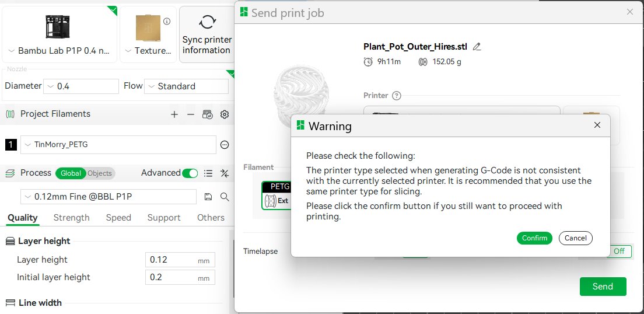Select Objects process mode
644x314 pixels.
coord(100,173)
